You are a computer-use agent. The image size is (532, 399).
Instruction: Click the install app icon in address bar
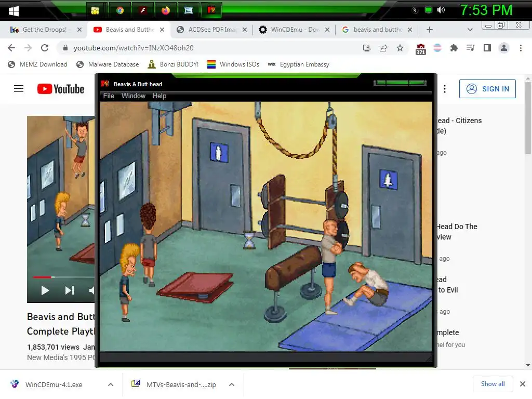(x=366, y=48)
